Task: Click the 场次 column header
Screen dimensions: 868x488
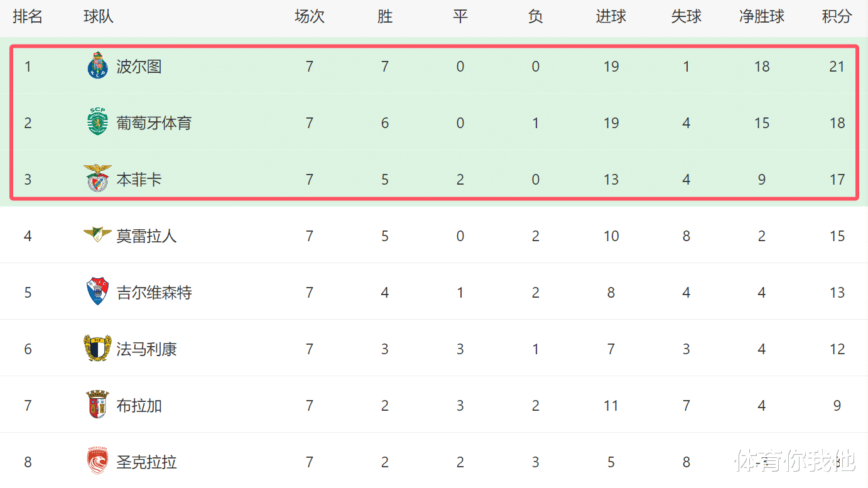Action: 309,17
